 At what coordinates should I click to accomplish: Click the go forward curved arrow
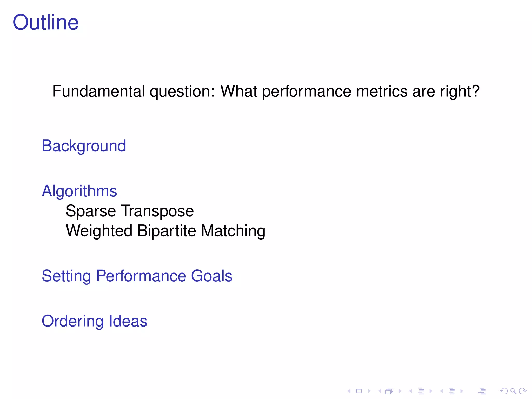(523, 391)
